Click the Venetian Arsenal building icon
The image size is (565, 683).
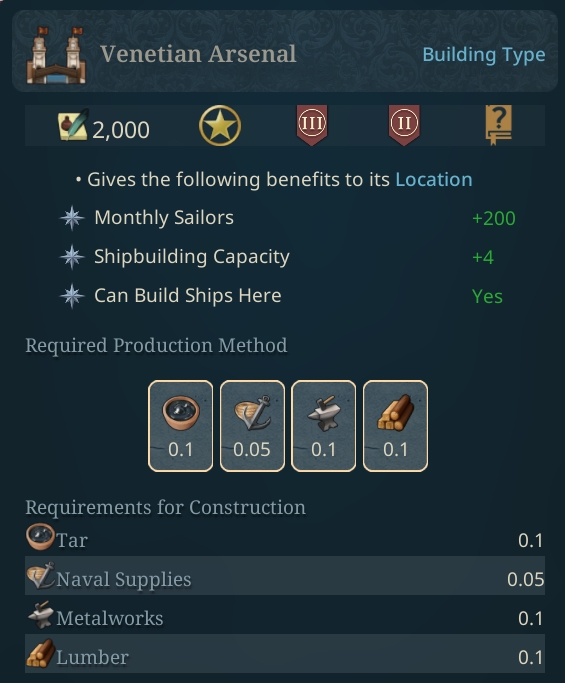click(x=56, y=55)
